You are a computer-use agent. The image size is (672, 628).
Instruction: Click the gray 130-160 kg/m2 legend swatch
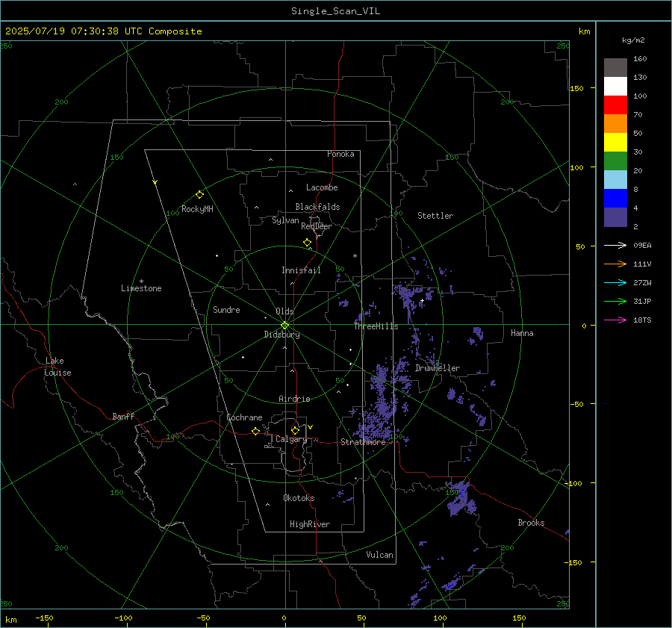tap(615, 68)
